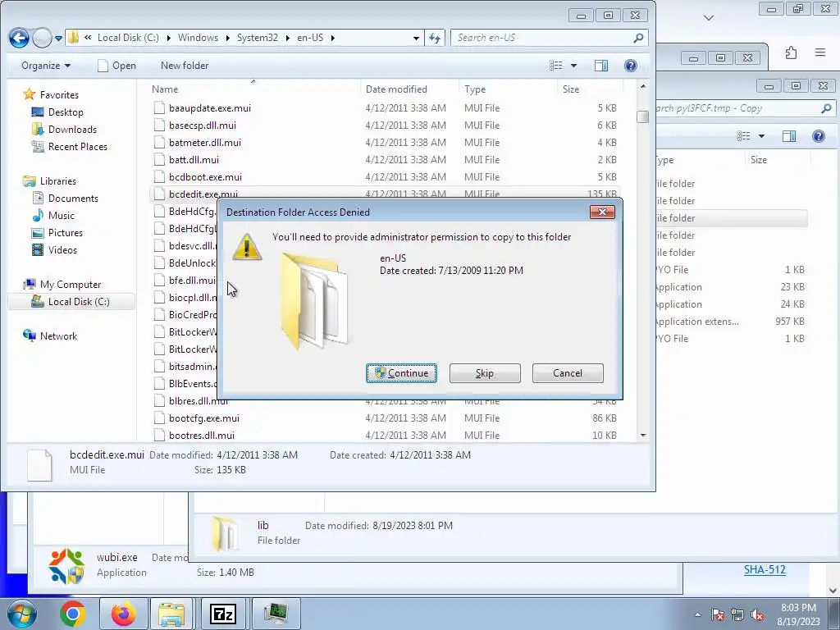Open Windows Explorer from the taskbar

tap(171, 614)
